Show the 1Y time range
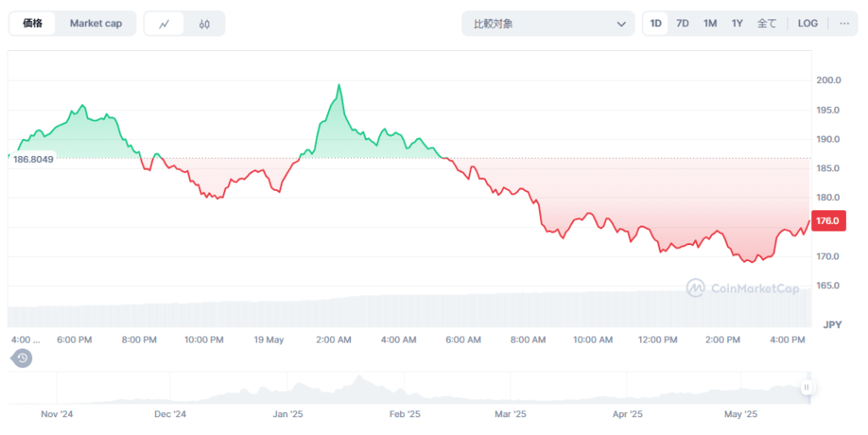Viewport: 868px width, 435px height. [x=737, y=24]
